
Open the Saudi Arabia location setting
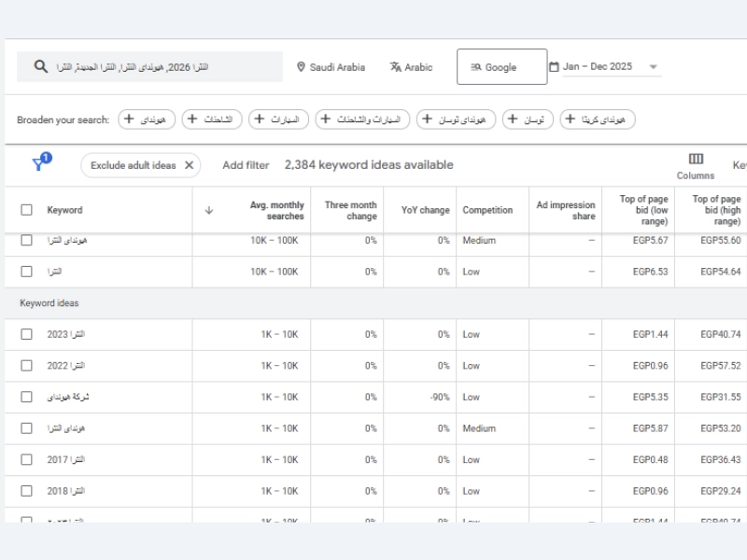[x=331, y=67]
